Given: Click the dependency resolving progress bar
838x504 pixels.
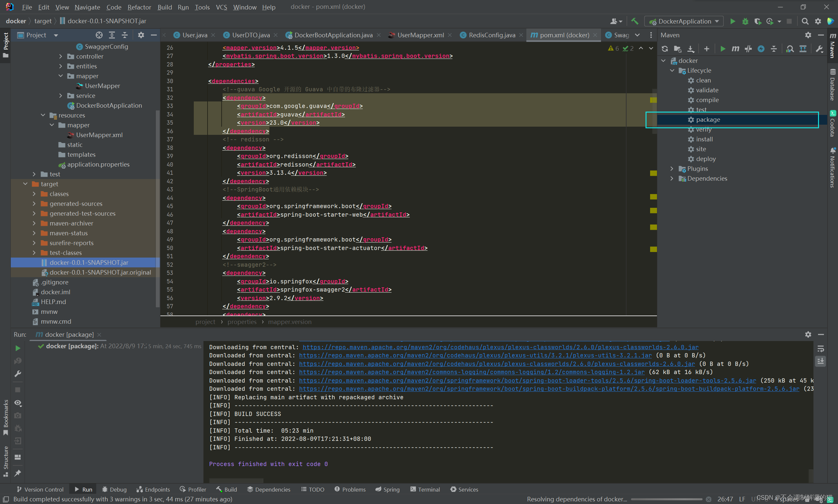Looking at the screenshot, I should 666,499.
